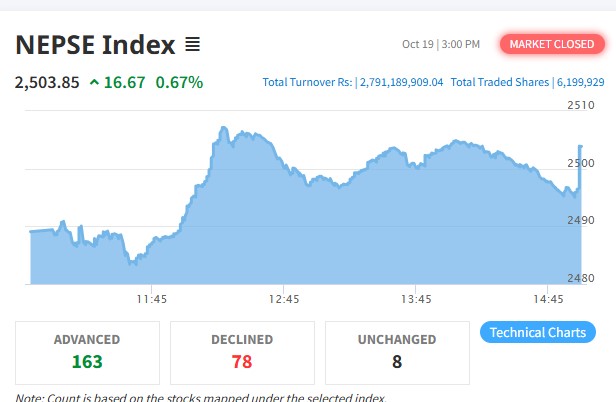Open the menu icon beside NEPSE Index
The image size is (616, 402).
pyautogui.click(x=192, y=45)
